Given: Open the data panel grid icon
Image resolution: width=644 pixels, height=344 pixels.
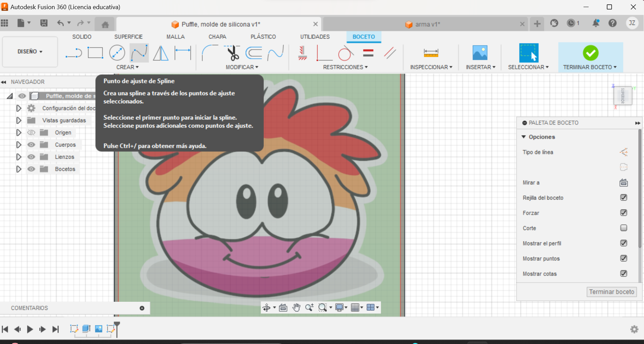Looking at the screenshot, I should click(4, 23).
